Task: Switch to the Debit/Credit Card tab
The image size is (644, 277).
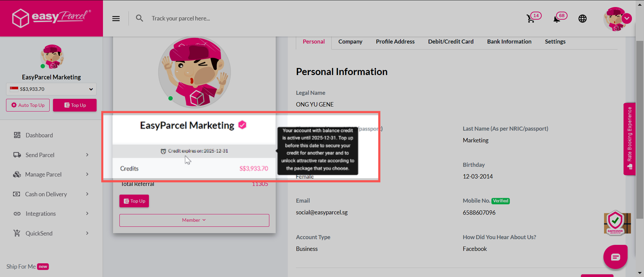Action: tap(451, 42)
